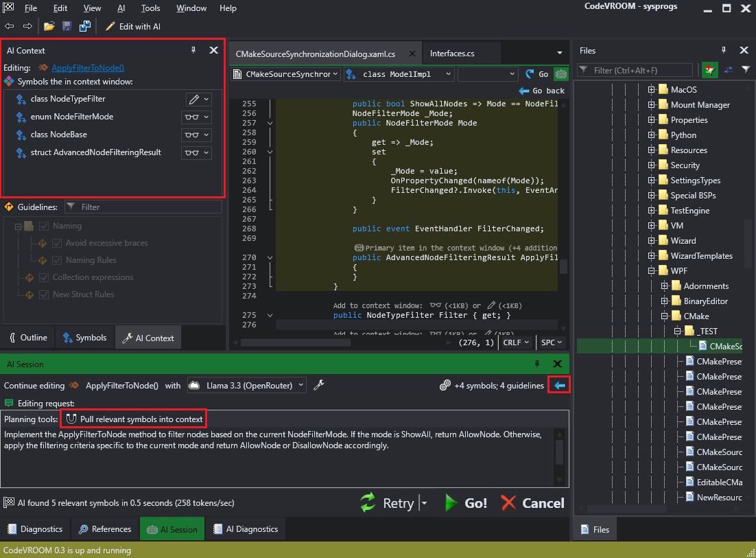Screen dimensions: 756x558
Task: Close the AI Session panel
Action: [x=557, y=364]
